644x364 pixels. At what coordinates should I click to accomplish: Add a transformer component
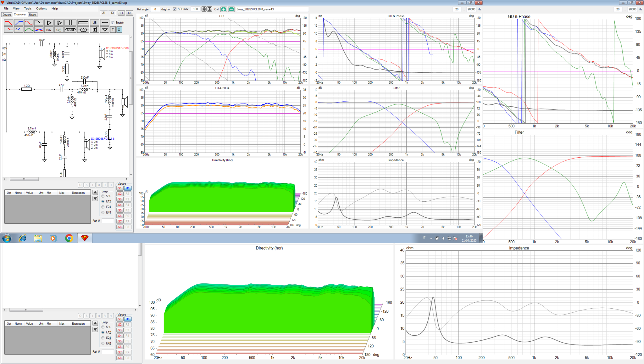click(x=83, y=30)
